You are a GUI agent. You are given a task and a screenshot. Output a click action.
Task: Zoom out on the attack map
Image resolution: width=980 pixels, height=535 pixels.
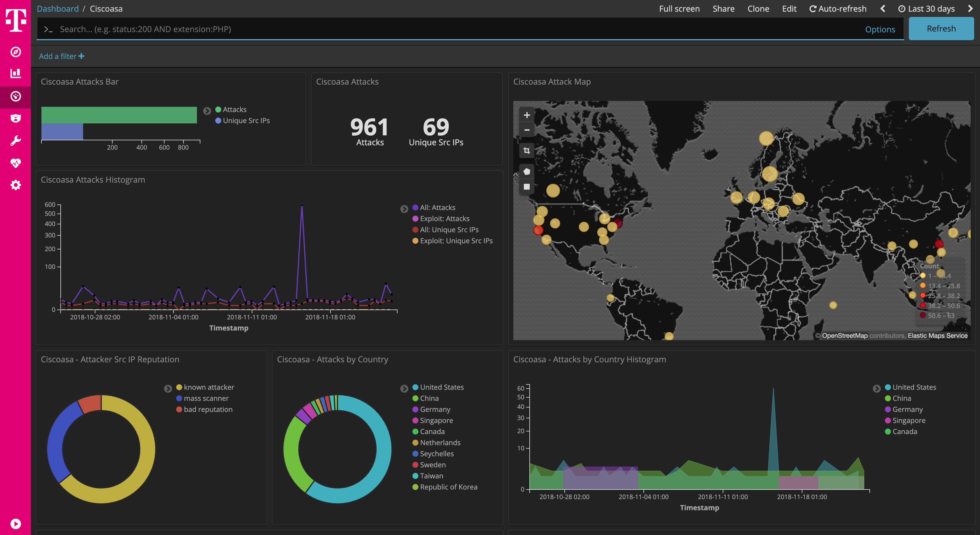click(527, 130)
